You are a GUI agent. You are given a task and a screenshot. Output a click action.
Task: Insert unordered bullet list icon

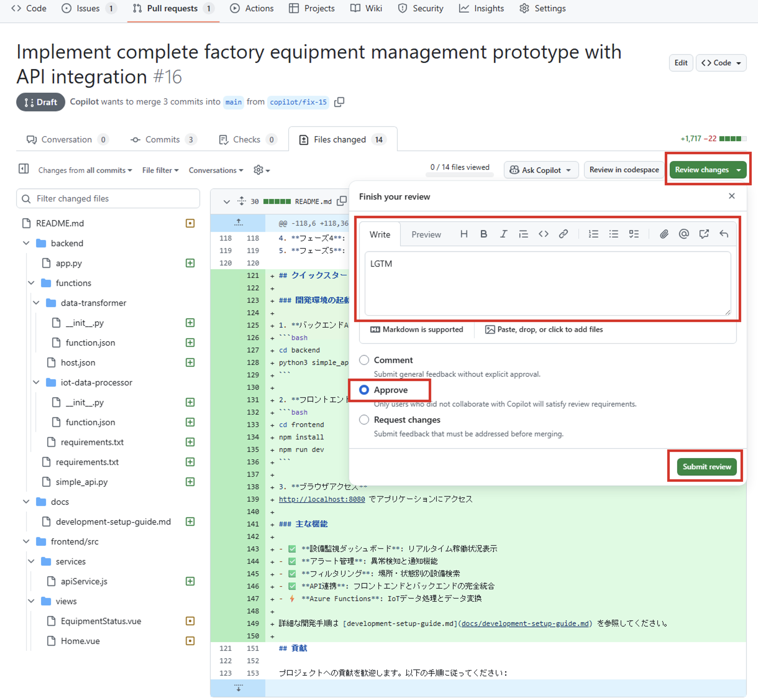tap(613, 234)
